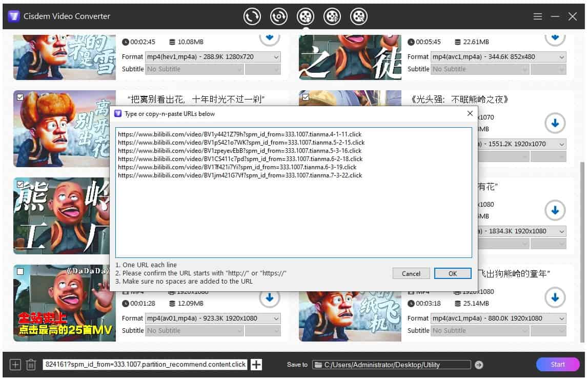This screenshot has width=588, height=380.
Task: Toggle checkbox on 把离别看出花 video thumbnail
Action: pos(21,97)
